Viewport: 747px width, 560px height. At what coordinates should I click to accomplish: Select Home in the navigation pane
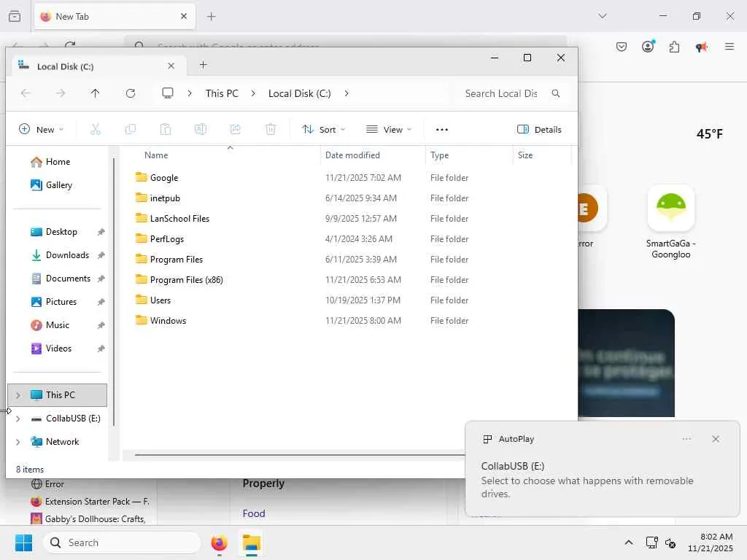(57, 162)
